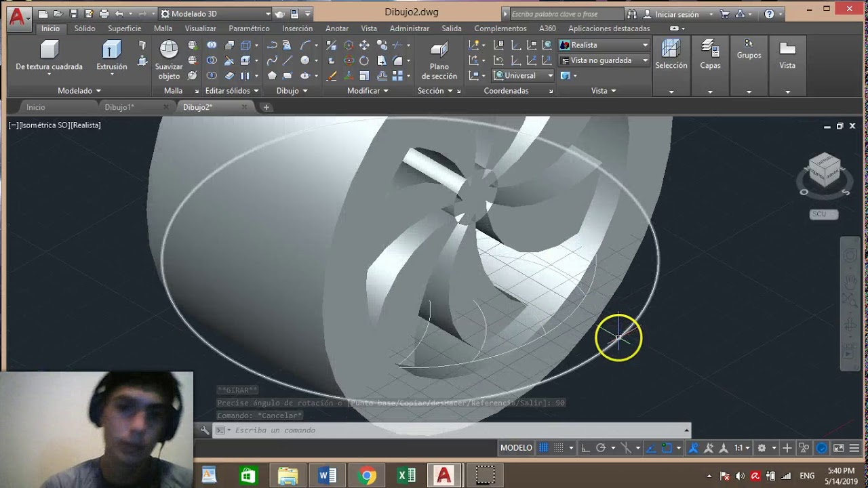868x488 pixels.
Task: Open the Dibujo1* drawing tab
Action: click(119, 107)
